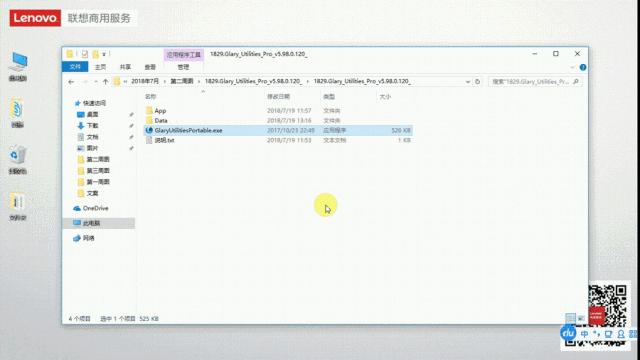Open the Customize Quick Access Toolbar dropdown arrow
The width and height of the screenshot is (640, 360).
tap(104, 54)
